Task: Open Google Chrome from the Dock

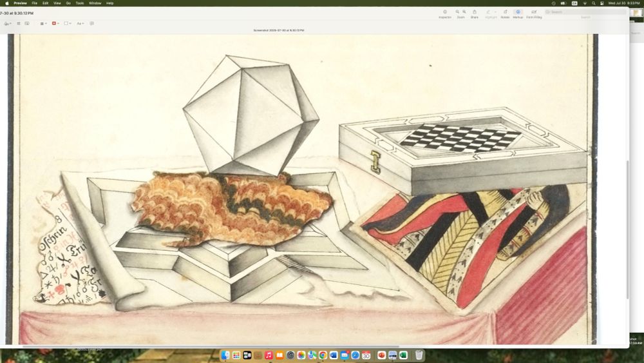Action: tap(323, 355)
